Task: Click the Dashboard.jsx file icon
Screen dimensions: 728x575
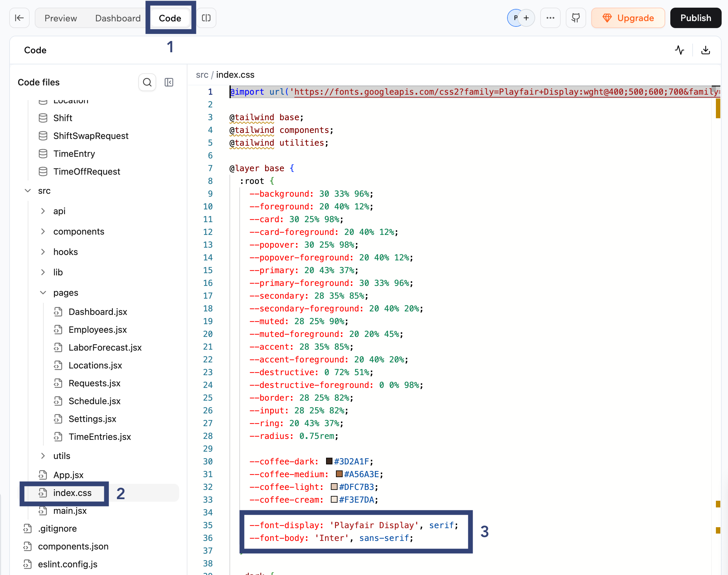Action: 58,312
